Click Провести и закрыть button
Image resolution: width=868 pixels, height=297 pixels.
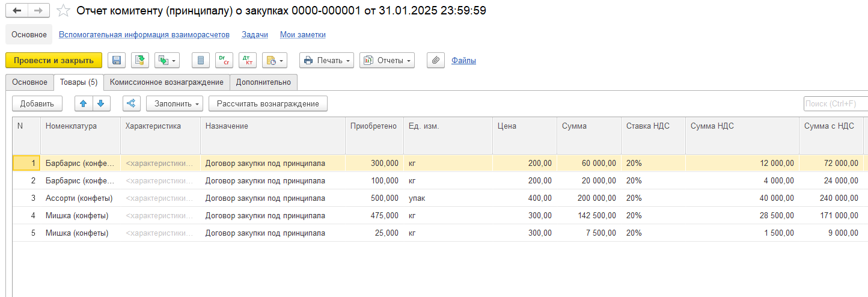[53, 60]
